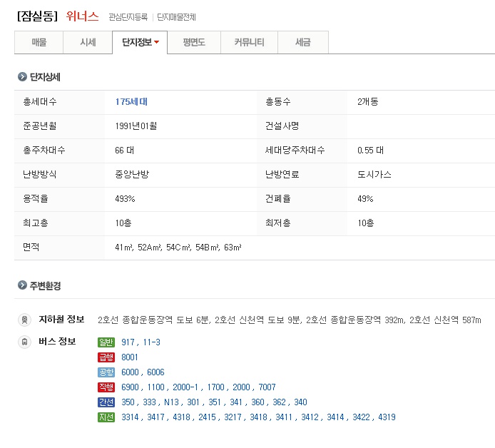This screenshot has width=495, height=448.
Task: Open branch bus route 3412
Action: point(310,417)
